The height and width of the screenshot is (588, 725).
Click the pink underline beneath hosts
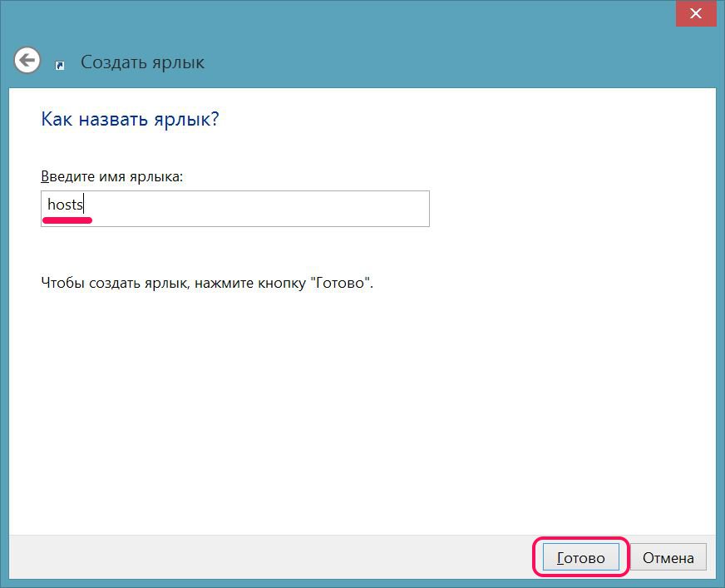click(67, 221)
